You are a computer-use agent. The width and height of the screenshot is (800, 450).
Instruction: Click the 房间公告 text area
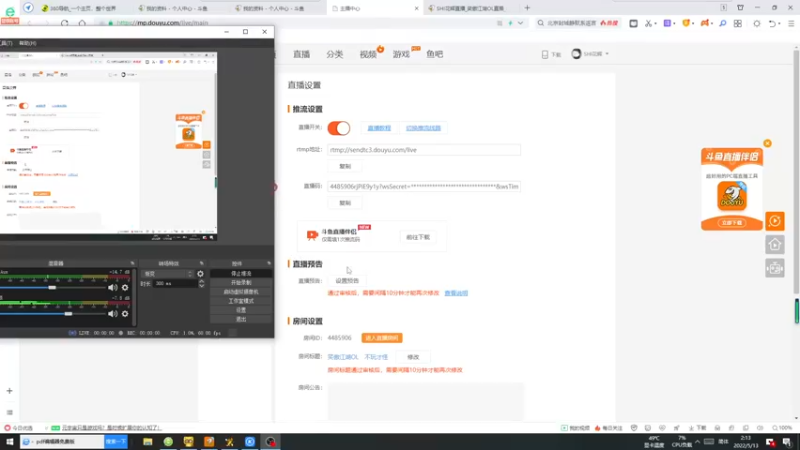click(x=426, y=402)
